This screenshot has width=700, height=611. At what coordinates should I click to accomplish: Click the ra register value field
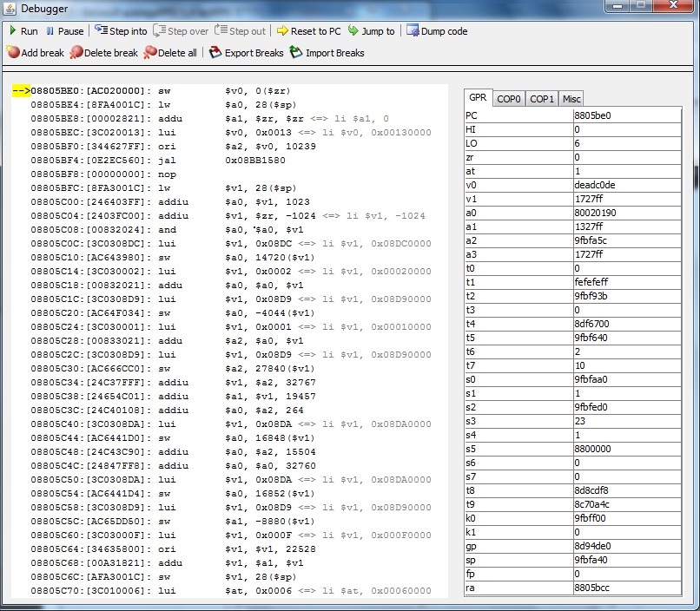pos(625,588)
